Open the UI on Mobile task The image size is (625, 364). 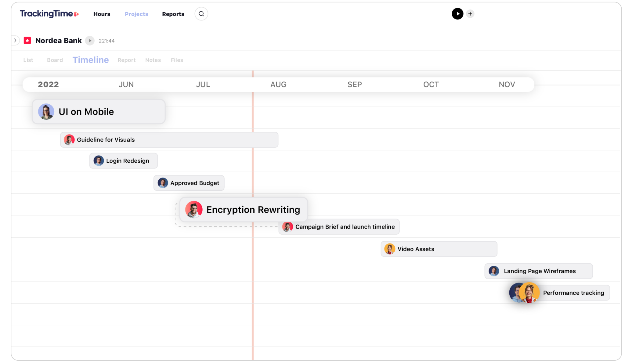click(99, 112)
